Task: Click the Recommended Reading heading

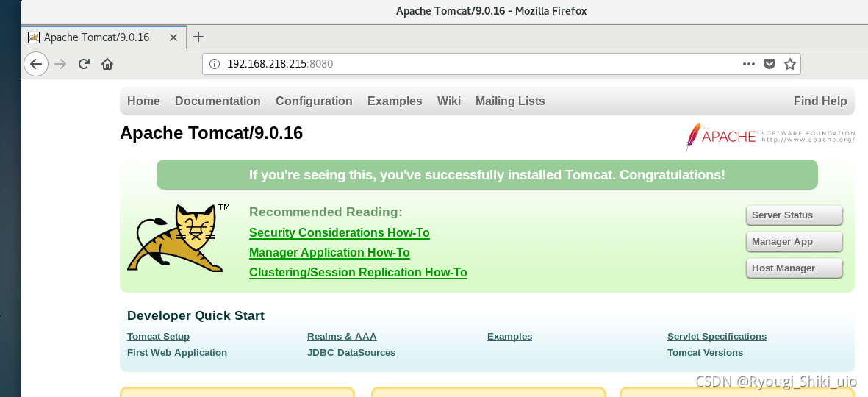Action: 326,212
